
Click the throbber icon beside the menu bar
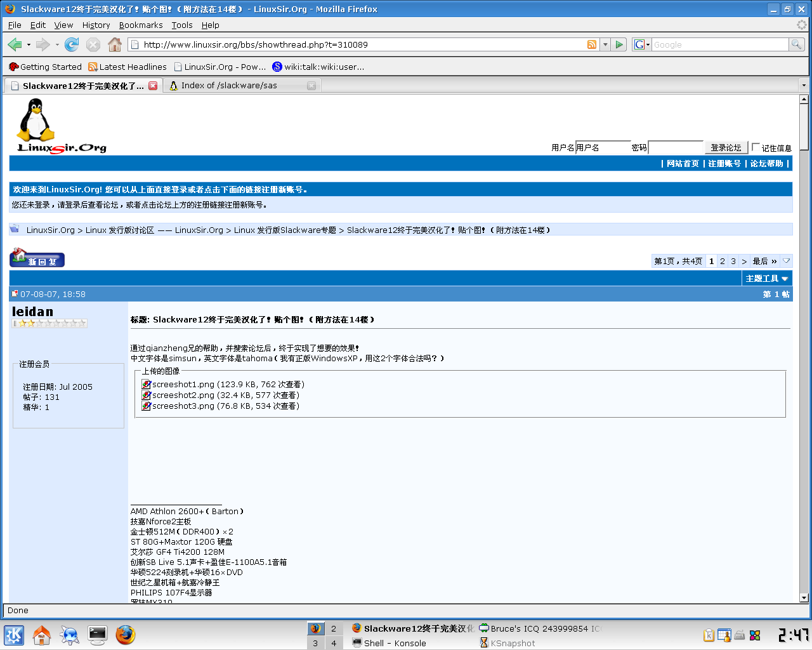click(x=802, y=25)
